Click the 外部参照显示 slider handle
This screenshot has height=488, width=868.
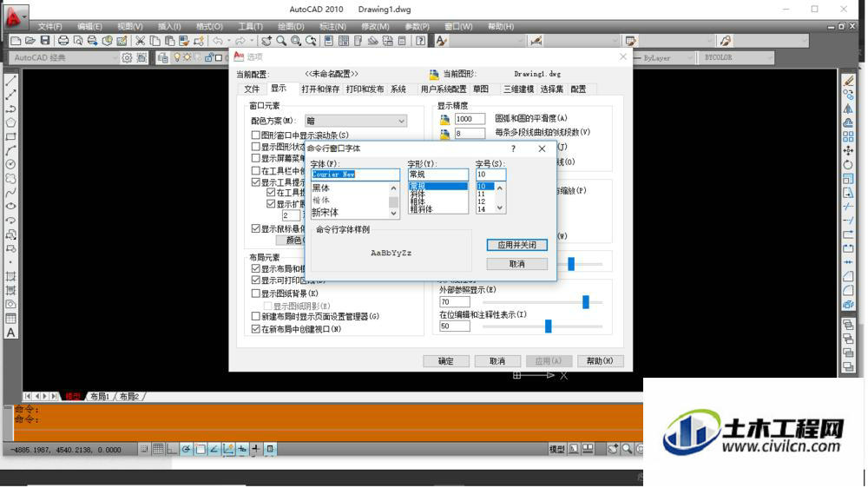click(585, 302)
